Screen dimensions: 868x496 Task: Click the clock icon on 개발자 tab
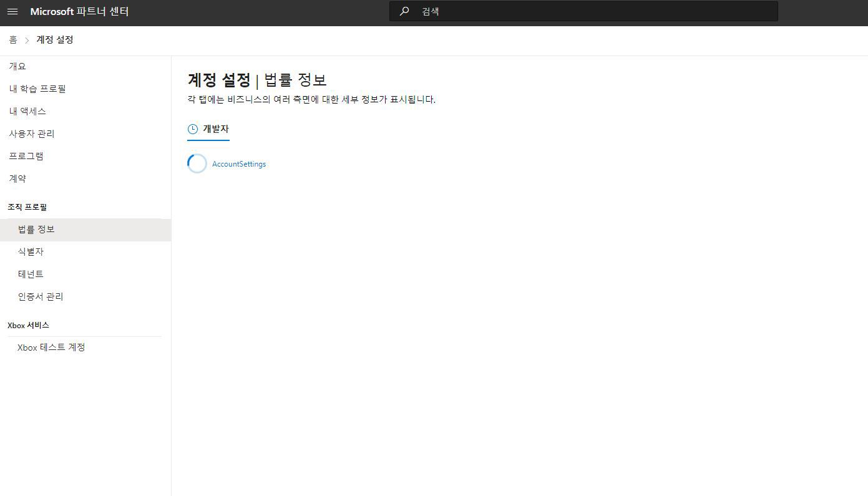pyautogui.click(x=193, y=129)
